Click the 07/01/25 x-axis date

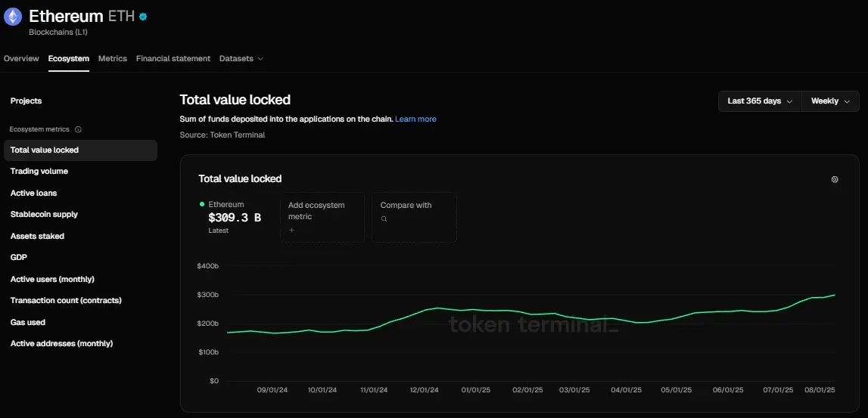[x=778, y=390]
